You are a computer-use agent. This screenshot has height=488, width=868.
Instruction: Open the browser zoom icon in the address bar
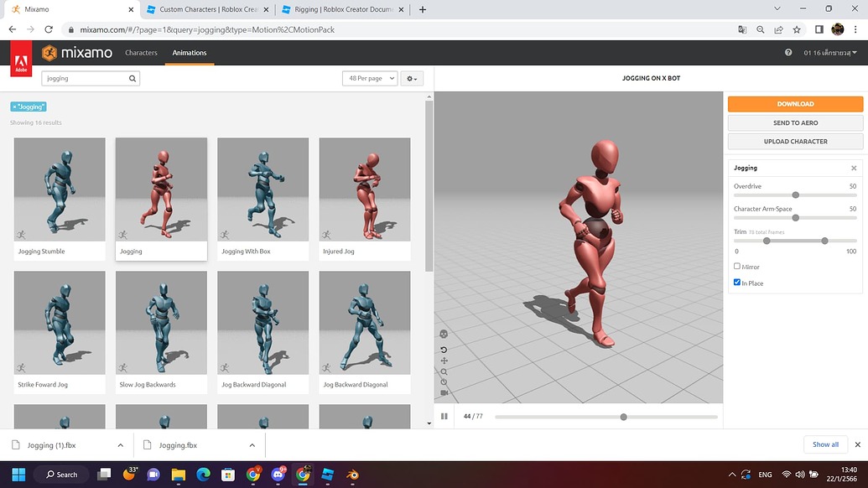[761, 30]
